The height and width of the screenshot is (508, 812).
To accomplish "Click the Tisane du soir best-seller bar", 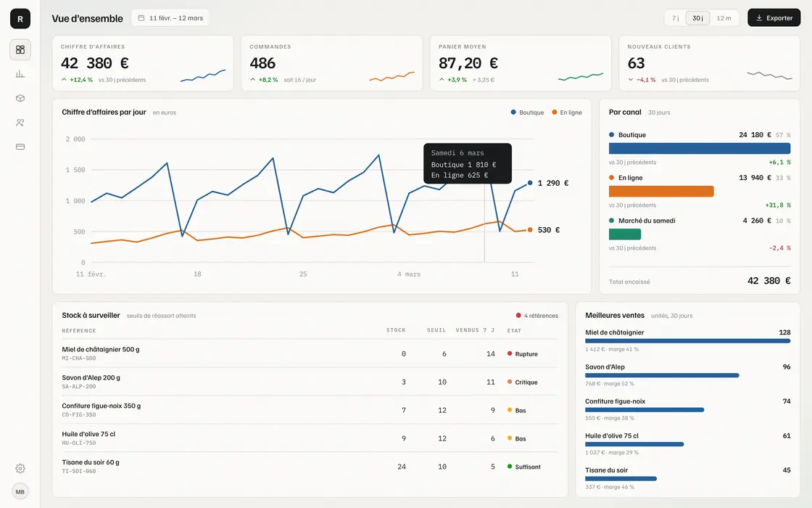I will pyautogui.click(x=621, y=478).
